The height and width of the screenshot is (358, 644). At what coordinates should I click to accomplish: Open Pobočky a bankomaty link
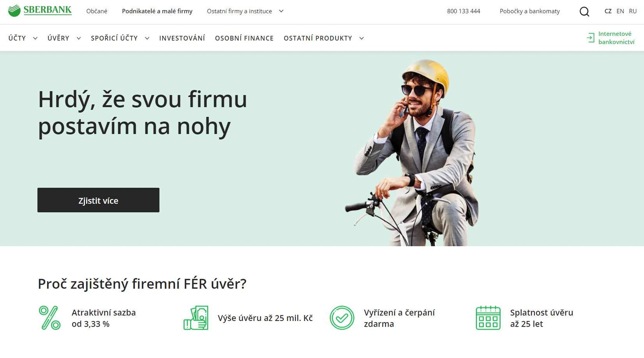point(530,11)
